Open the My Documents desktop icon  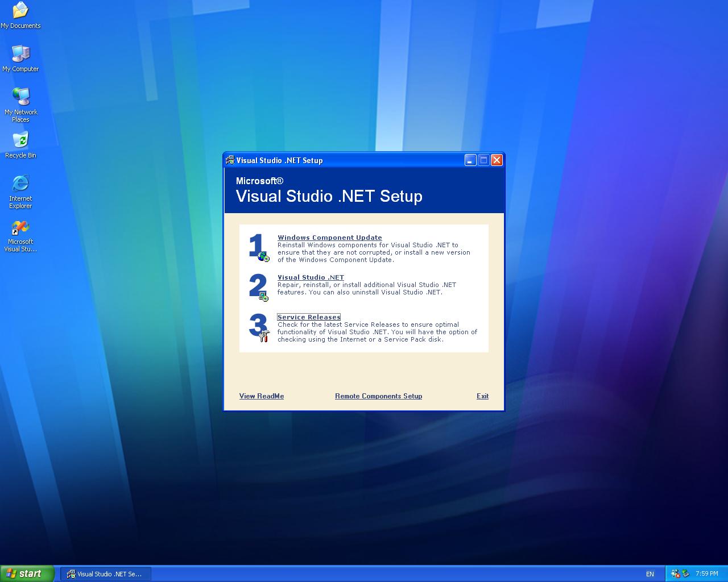pyautogui.click(x=20, y=15)
